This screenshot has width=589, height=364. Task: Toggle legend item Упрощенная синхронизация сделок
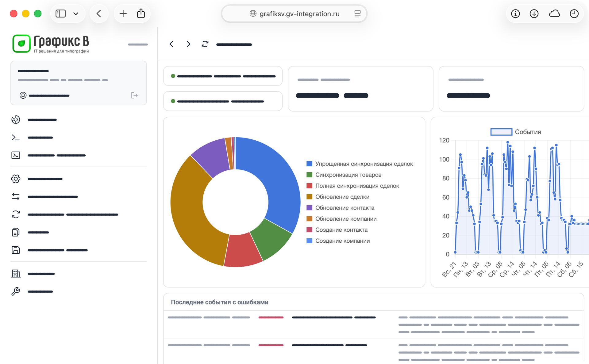pos(360,164)
